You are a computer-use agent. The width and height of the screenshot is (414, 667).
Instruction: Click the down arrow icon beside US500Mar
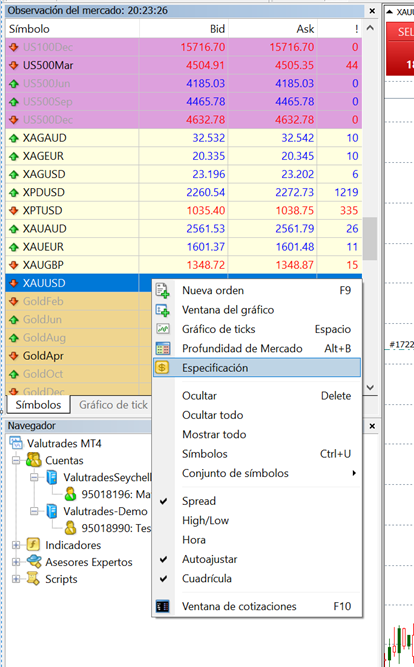point(14,65)
